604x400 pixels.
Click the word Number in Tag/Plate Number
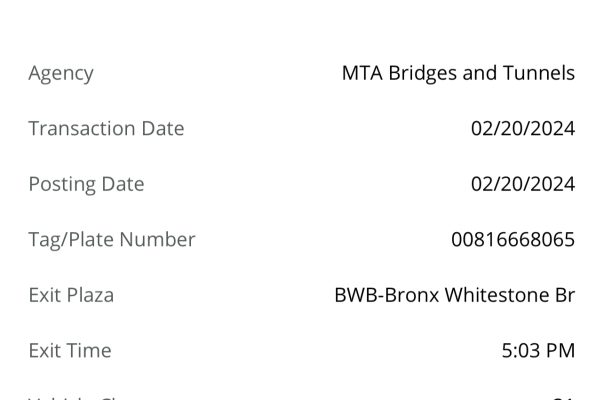tap(158, 240)
